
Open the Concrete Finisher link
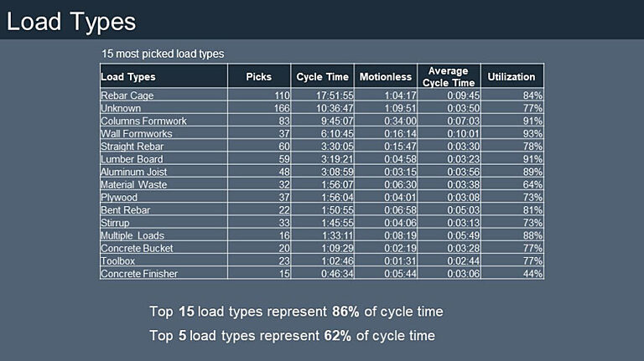[139, 274]
